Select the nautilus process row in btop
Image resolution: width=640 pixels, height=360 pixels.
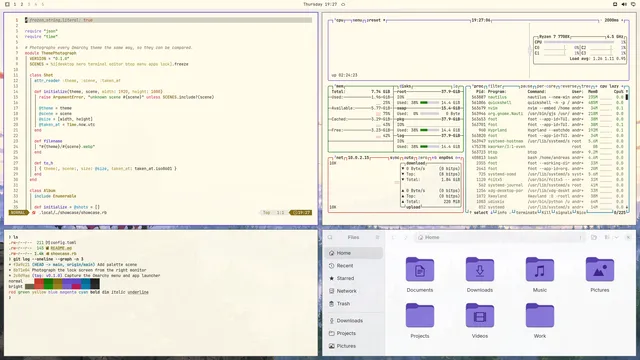(x=548, y=97)
